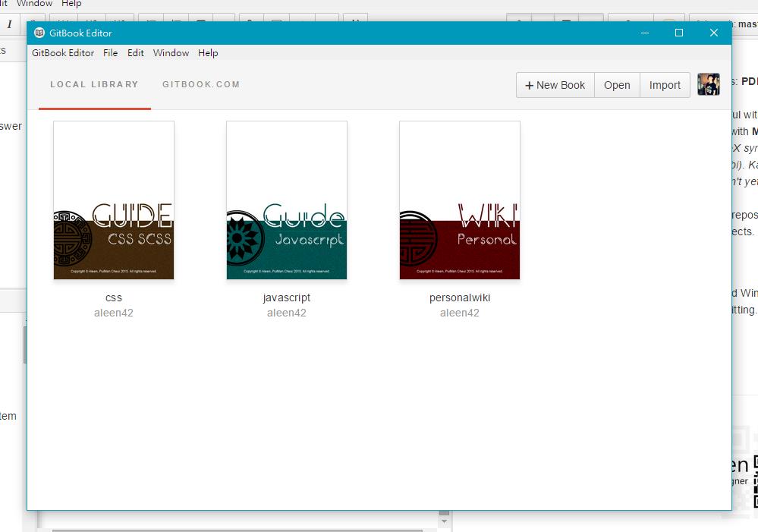Open the GitBook Editor menu
Screen dimensions: 758x532
63,52
